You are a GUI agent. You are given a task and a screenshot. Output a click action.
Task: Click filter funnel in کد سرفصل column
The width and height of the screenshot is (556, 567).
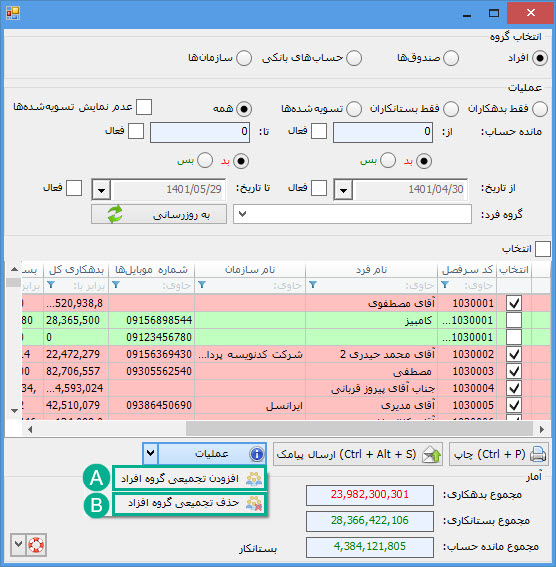pos(445,285)
